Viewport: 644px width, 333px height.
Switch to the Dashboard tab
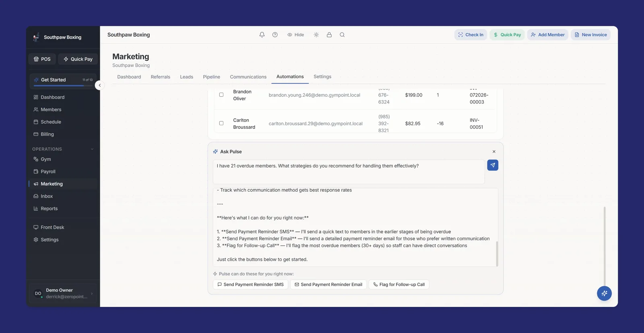tap(129, 77)
